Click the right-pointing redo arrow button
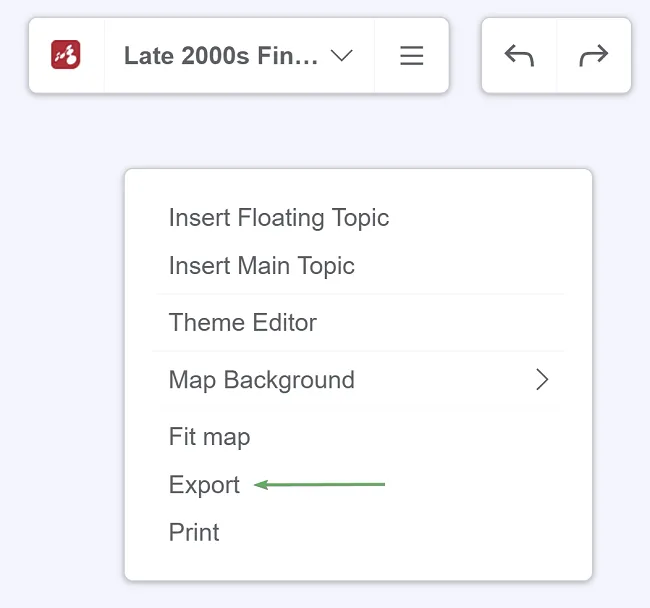The width and height of the screenshot is (650, 608). tap(594, 56)
